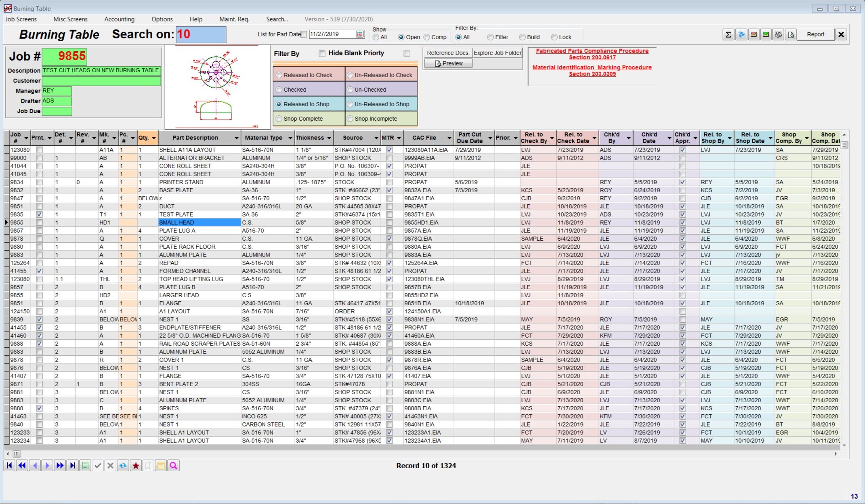Select the Released to Shop radio button

point(279,104)
